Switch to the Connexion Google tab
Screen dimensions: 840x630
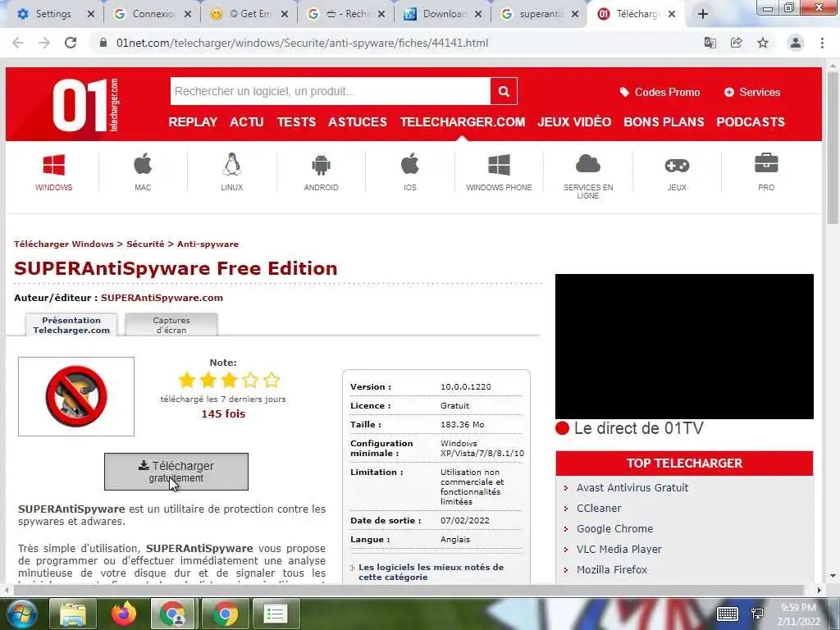(x=153, y=14)
